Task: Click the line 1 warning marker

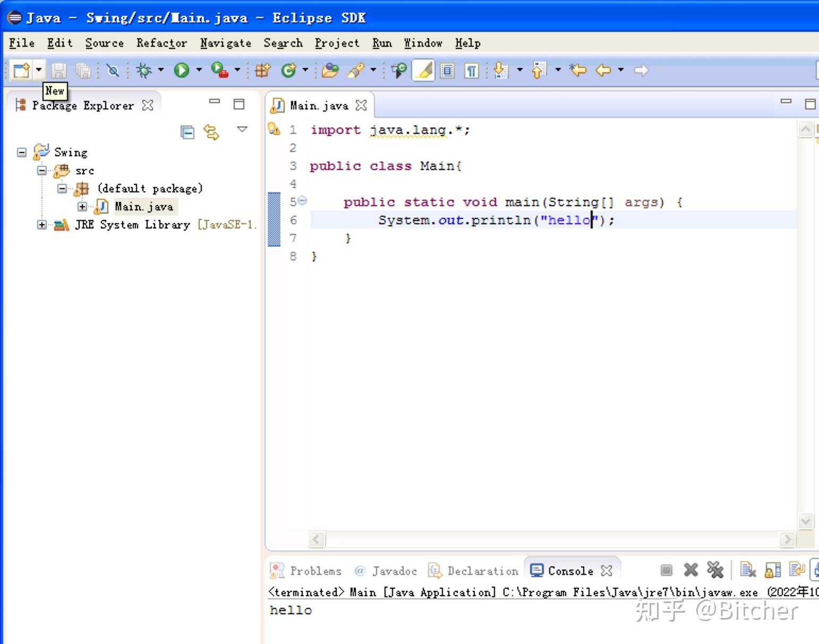Action: [274, 129]
